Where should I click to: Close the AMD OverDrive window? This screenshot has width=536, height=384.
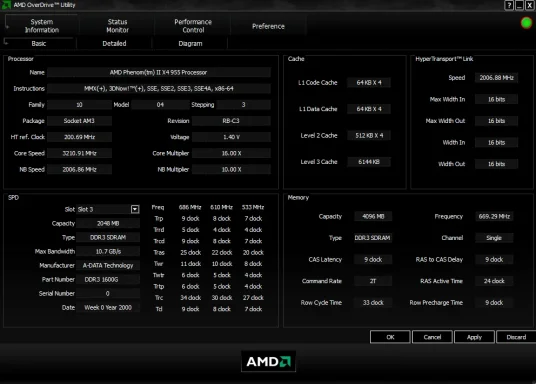click(x=530, y=5)
